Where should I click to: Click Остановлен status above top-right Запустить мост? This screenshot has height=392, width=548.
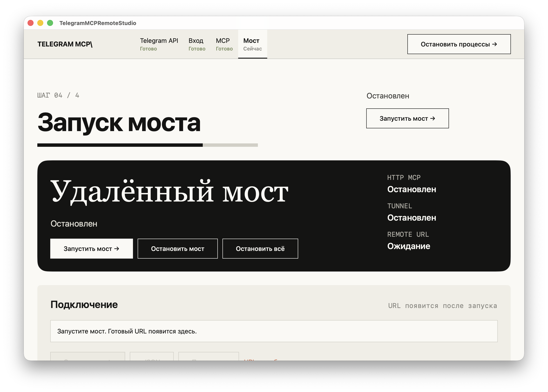click(388, 96)
